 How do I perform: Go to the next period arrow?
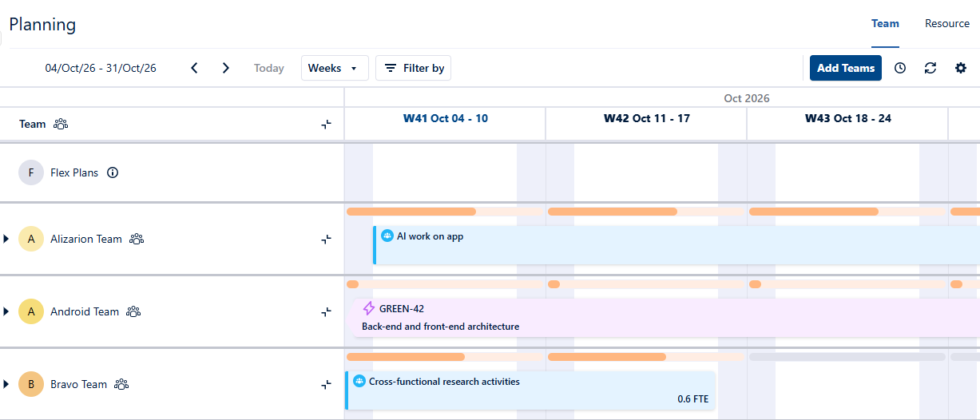[x=226, y=68]
